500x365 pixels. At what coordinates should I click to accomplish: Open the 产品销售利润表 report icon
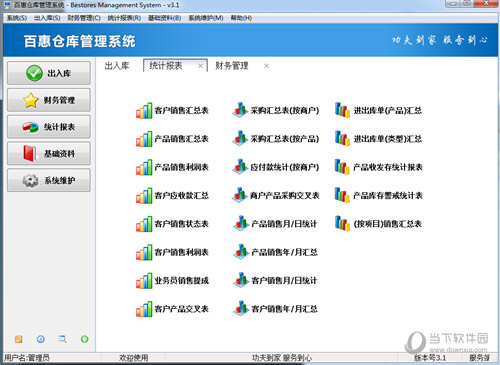(x=144, y=167)
